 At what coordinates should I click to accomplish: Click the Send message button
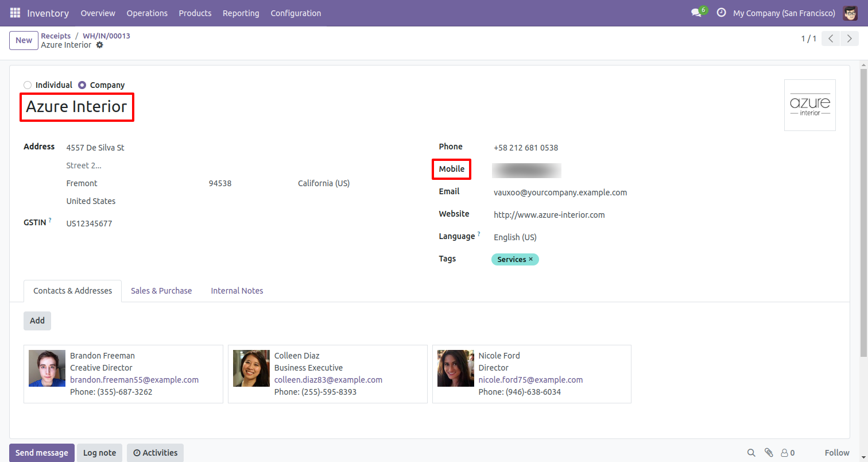[x=42, y=453]
